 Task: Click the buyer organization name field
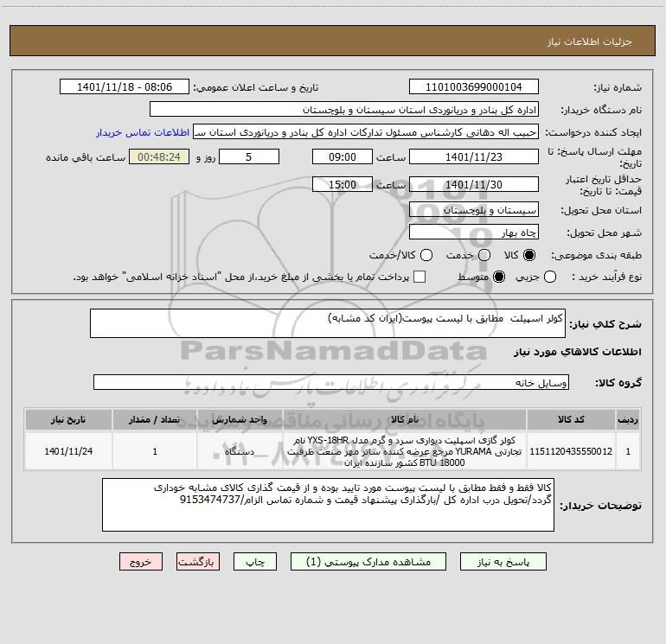click(344, 110)
